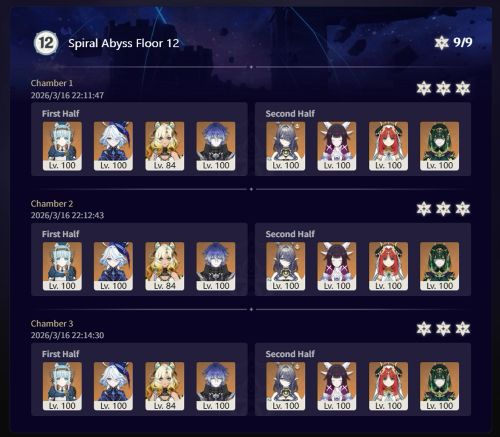Click the floor 12 number badge
This screenshot has height=437, width=500.
(46, 43)
